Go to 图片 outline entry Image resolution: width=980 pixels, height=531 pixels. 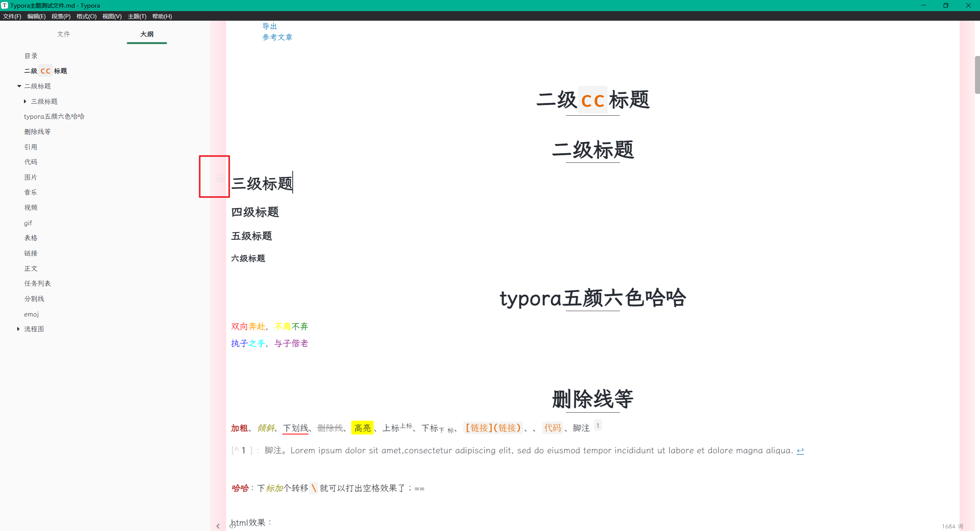(31, 177)
